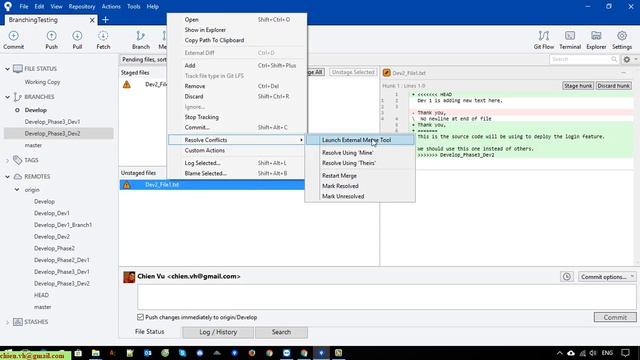The image size is (640, 360).
Task: Click the Fetch toolbar icon
Action: click(103, 40)
